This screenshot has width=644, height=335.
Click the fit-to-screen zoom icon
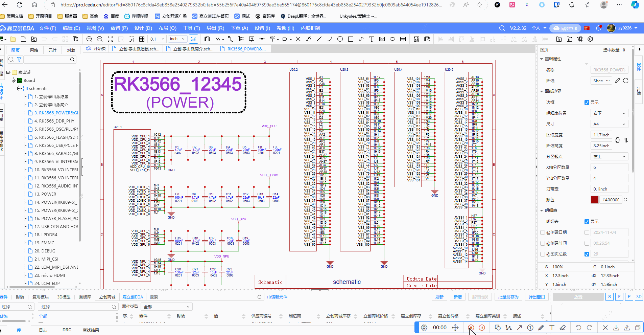110,39
